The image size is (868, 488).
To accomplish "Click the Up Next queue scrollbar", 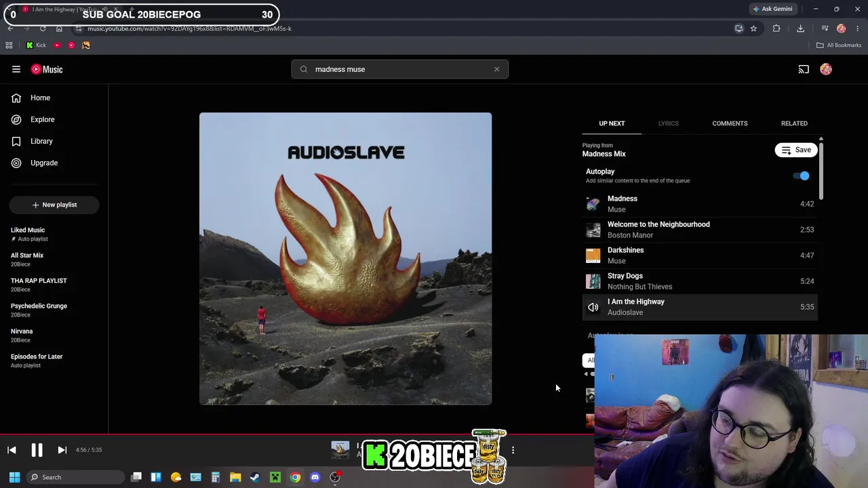I will [x=821, y=169].
